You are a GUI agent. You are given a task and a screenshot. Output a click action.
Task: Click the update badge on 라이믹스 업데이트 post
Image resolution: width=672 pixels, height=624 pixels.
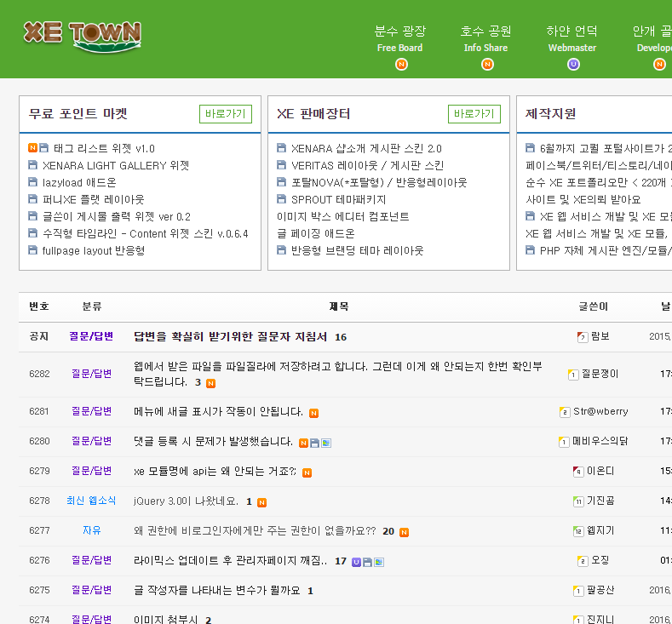click(356, 562)
